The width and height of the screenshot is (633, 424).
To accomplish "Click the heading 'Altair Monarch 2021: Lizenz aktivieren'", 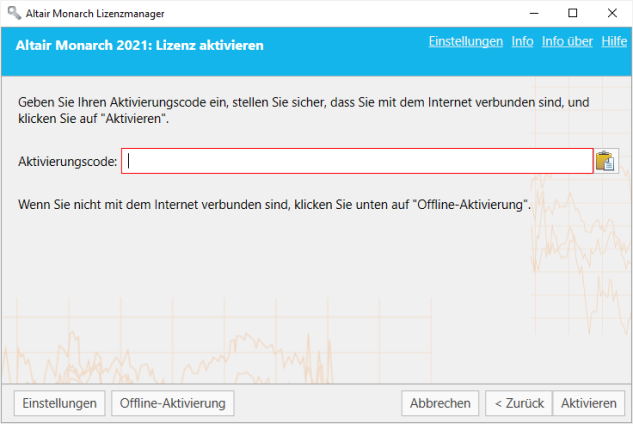I will (x=139, y=46).
